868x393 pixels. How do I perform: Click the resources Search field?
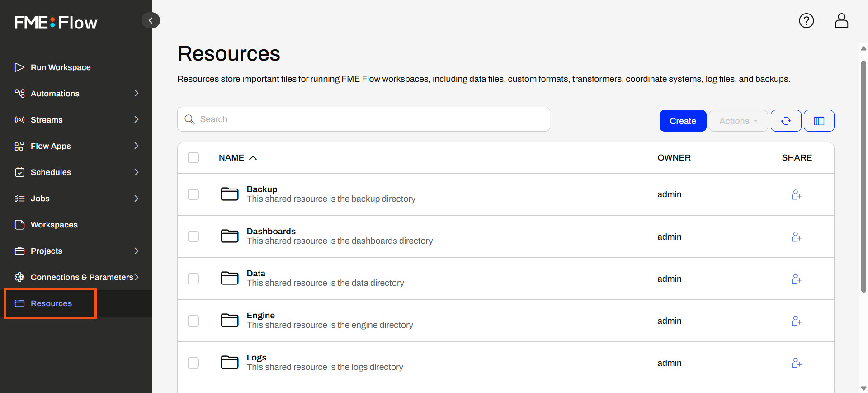363,119
